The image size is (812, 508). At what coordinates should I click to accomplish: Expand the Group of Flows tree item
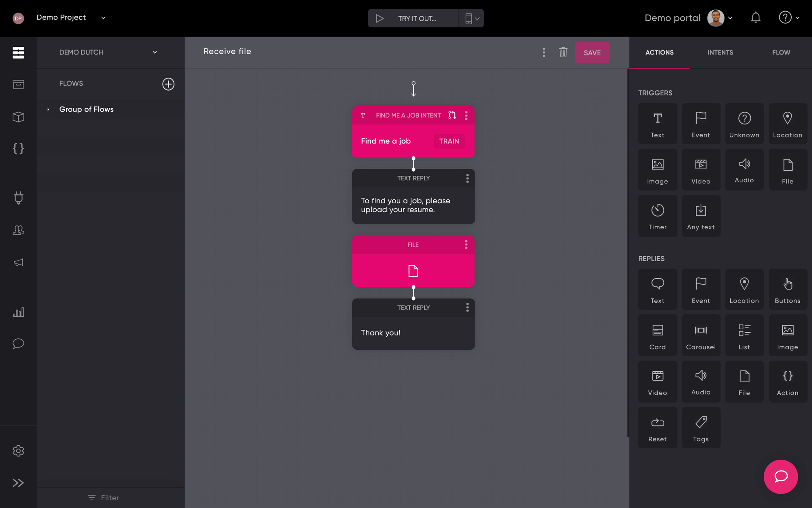pos(48,109)
